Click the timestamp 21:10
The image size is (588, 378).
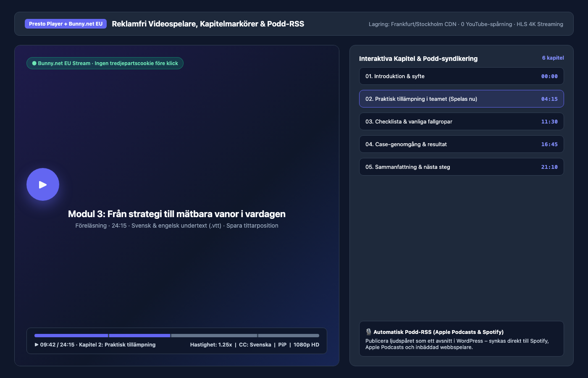pos(549,167)
